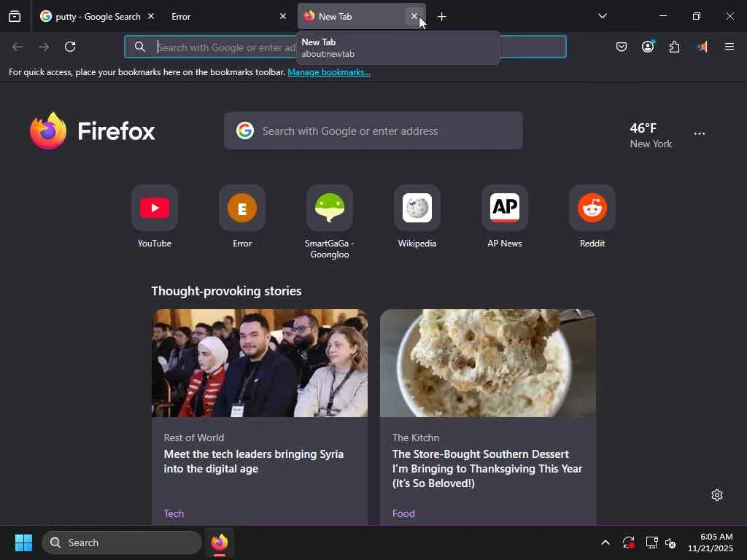The width and height of the screenshot is (747, 560).
Task: Open the network tray icon
Action: click(x=651, y=542)
